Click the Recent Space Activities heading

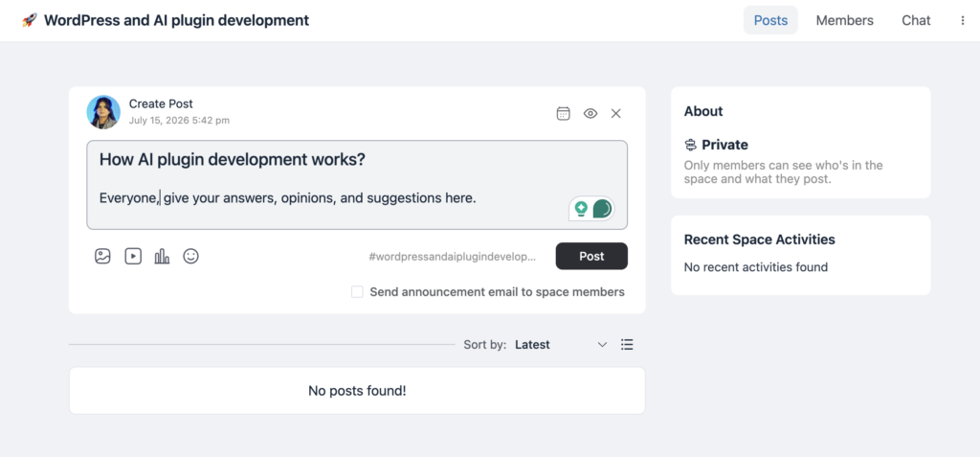[759, 240]
